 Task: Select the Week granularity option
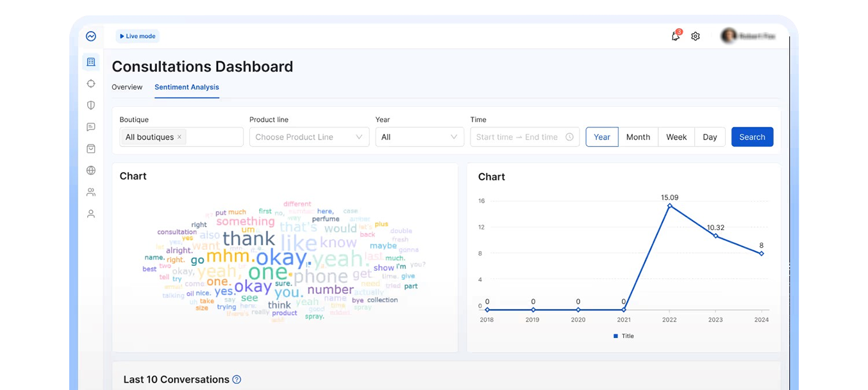pos(676,137)
